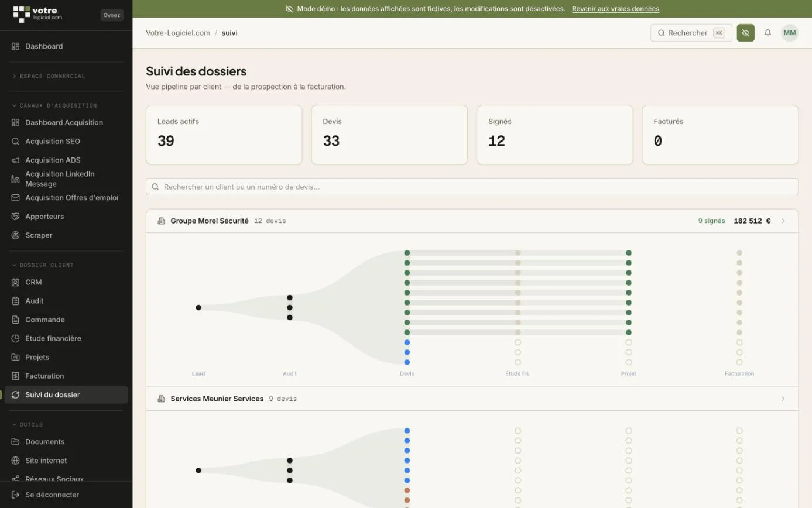Open Services Meunier Services row chevron

point(783,399)
